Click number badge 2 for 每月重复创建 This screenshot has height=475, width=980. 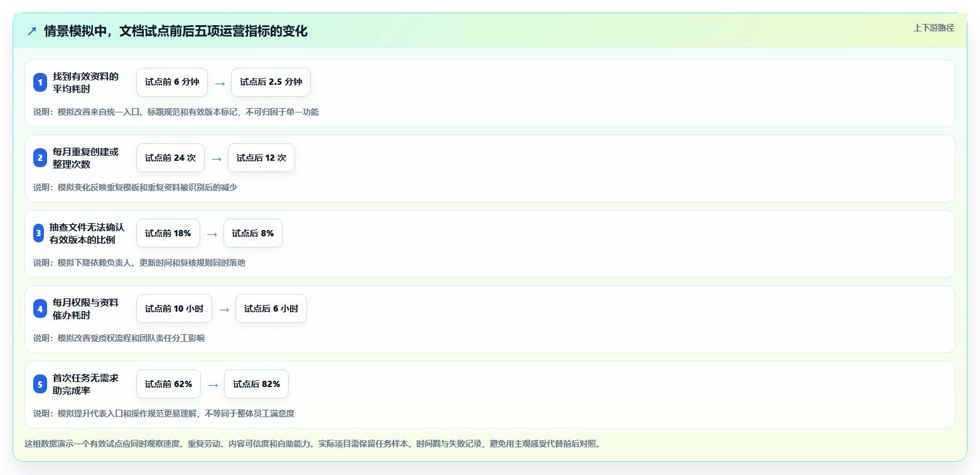[x=40, y=158]
